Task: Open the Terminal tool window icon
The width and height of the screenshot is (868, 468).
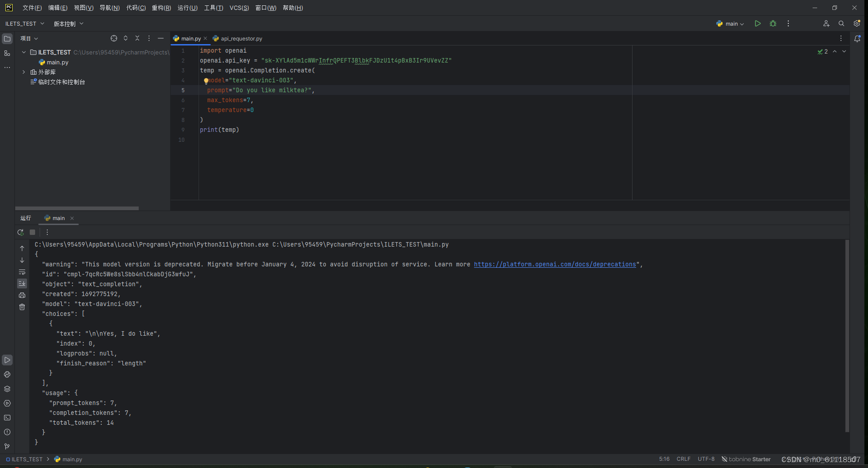Action: [7, 418]
